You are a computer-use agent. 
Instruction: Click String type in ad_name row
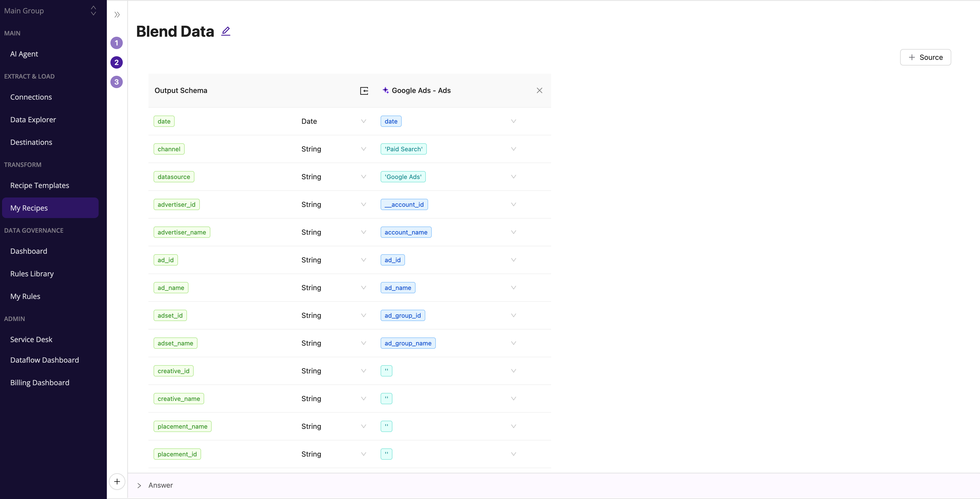[311, 288]
